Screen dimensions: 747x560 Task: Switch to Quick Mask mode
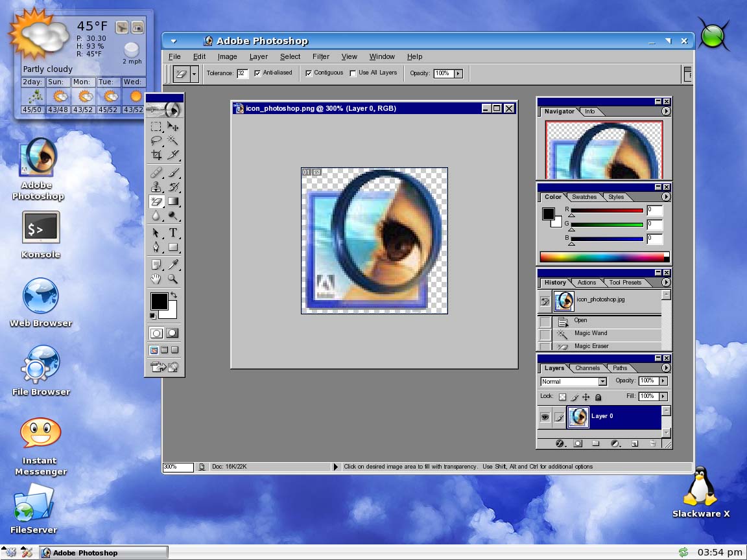[172, 333]
